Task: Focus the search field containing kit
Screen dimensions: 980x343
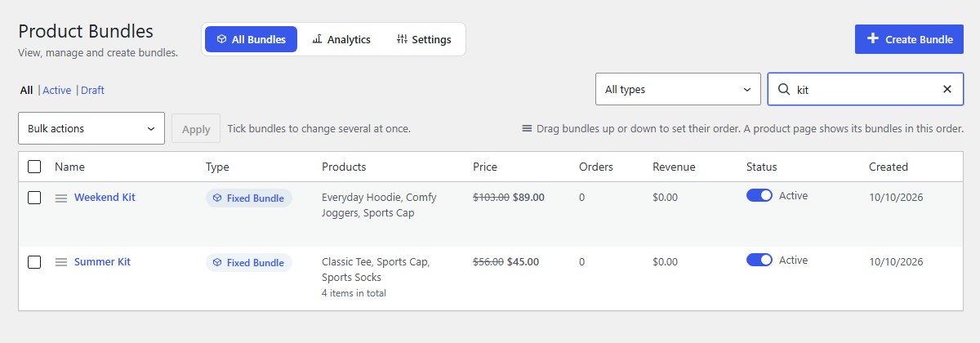Action: click(x=866, y=89)
